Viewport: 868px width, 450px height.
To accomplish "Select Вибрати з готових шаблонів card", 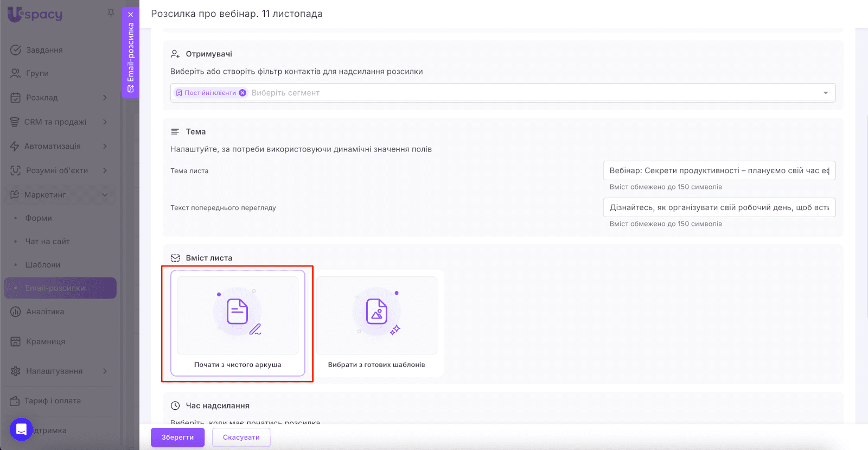I will [377, 323].
